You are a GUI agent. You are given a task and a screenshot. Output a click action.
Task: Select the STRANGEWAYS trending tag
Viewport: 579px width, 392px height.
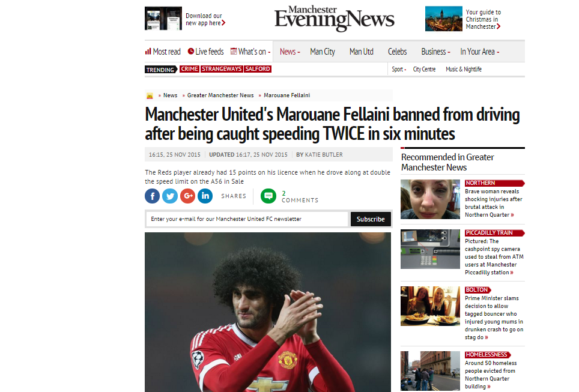tap(222, 69)
